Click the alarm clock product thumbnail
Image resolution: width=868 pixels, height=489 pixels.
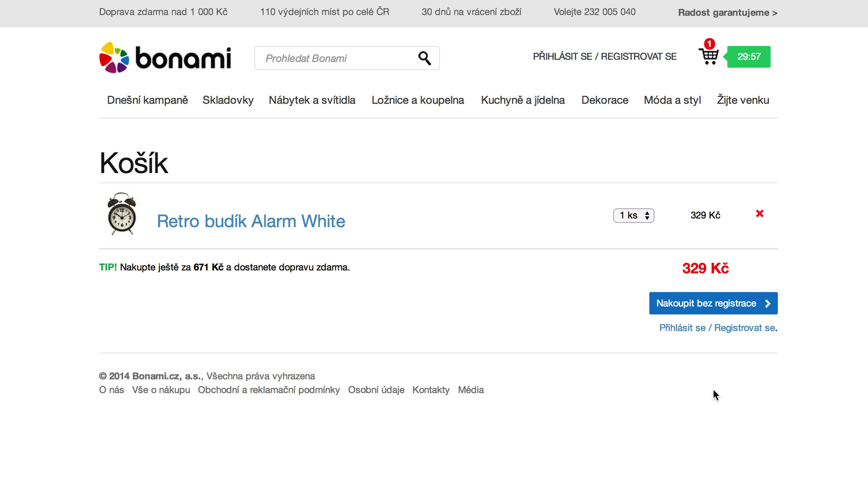(122, 214)
